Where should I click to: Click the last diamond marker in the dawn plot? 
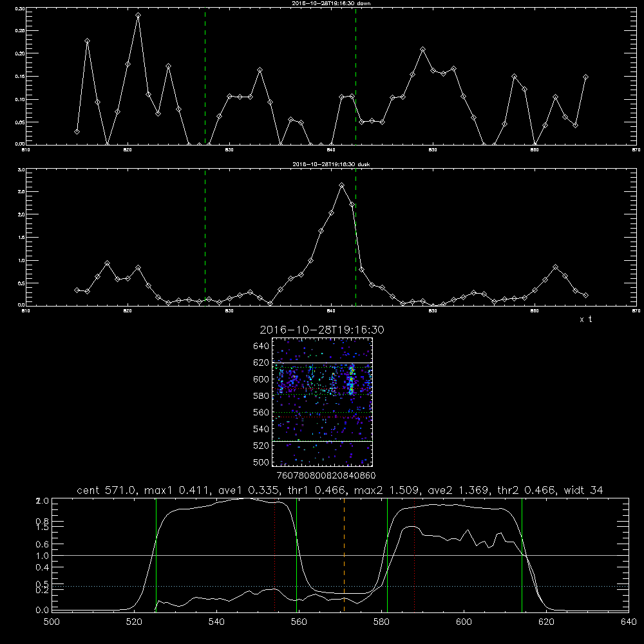click(585, 77)
